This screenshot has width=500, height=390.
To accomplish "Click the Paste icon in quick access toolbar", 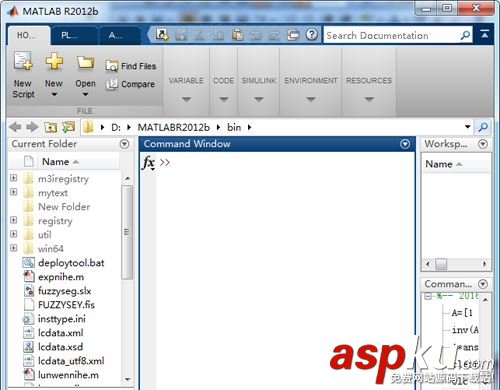I will 237,35.
